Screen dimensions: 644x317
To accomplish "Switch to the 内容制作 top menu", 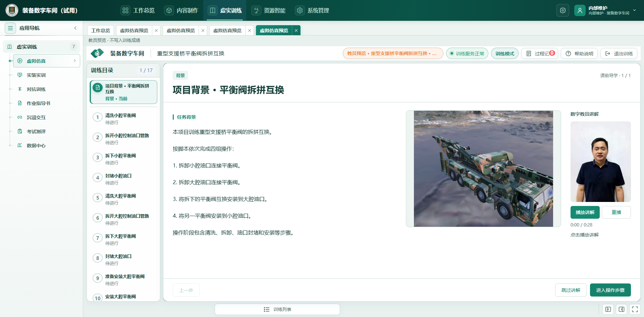I will [181, 10].
